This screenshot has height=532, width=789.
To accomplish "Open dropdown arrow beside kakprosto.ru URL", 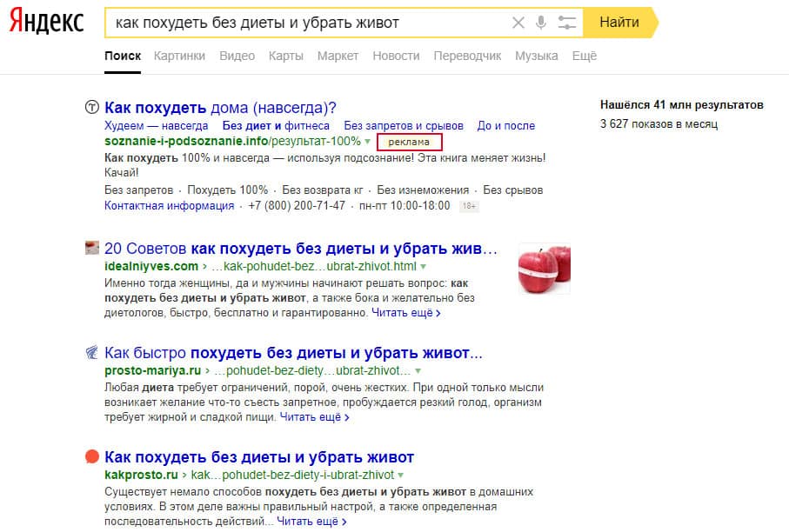I will (x=401, y=475).
